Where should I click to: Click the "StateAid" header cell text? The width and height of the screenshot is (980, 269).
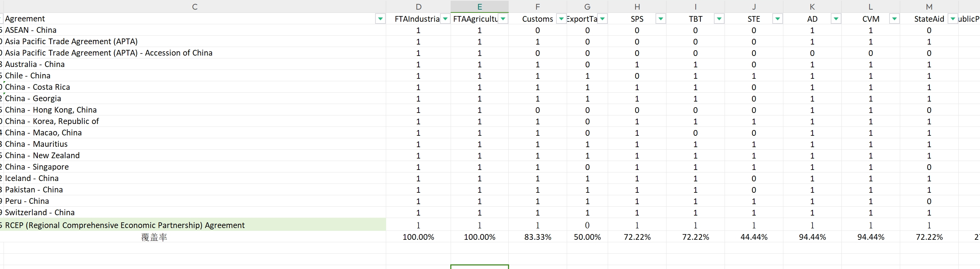coord(929,19)
